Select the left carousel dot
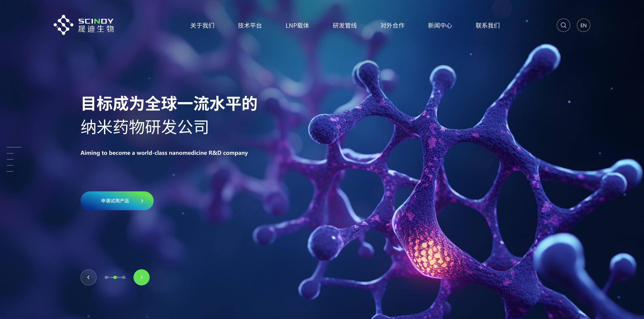 106,277
